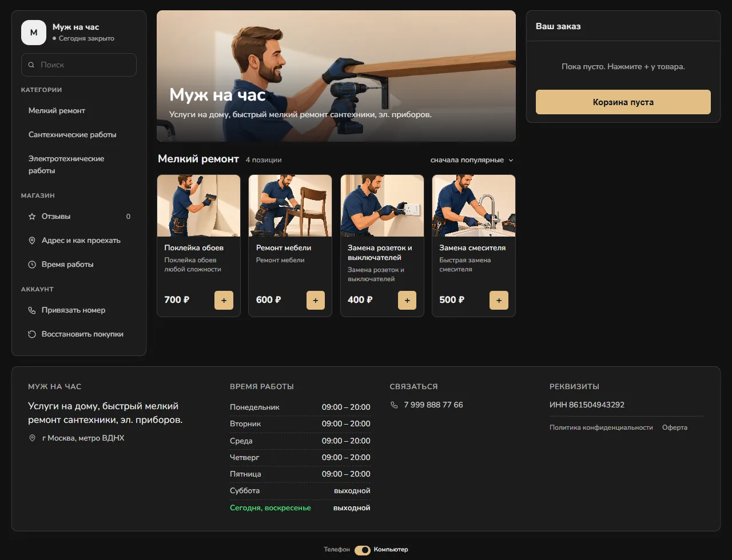Click the Корзина пуста button

click(x=623, y=102)
